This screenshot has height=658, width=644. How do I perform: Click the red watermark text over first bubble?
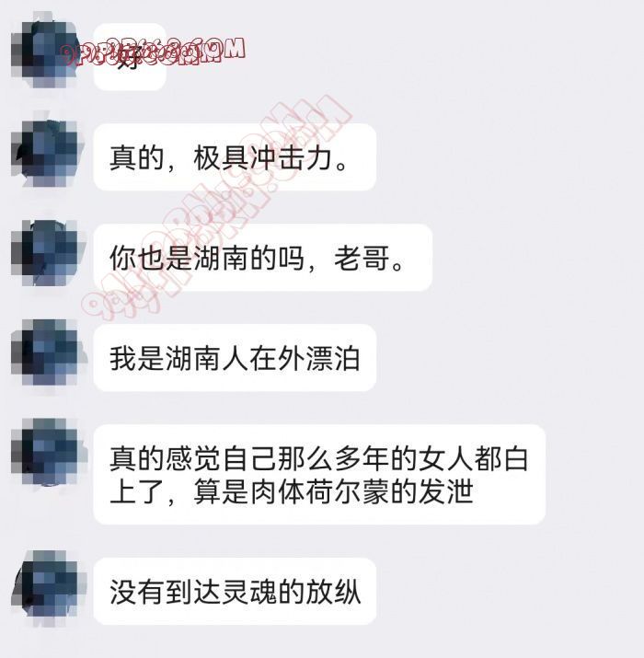(x=152, y=52)
